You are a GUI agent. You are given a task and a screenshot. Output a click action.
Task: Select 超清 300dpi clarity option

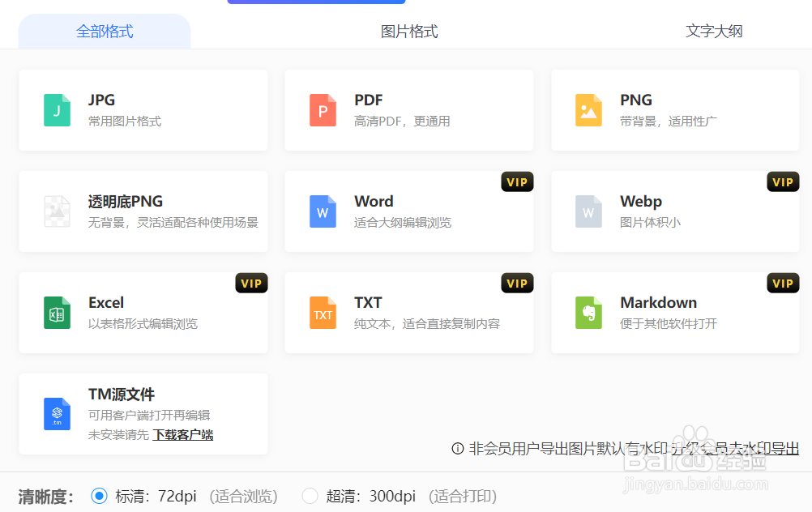310,496
